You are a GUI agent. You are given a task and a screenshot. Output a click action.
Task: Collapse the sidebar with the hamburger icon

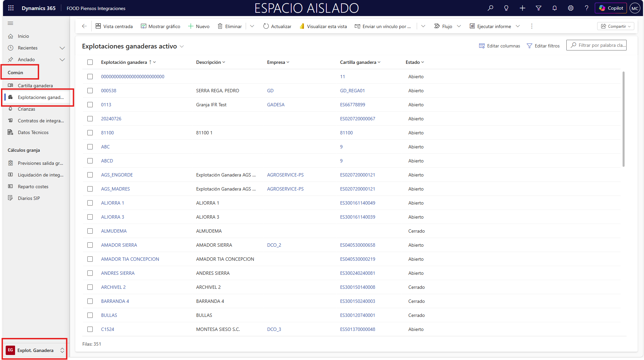pyautogui.click(x=10, y=23)
